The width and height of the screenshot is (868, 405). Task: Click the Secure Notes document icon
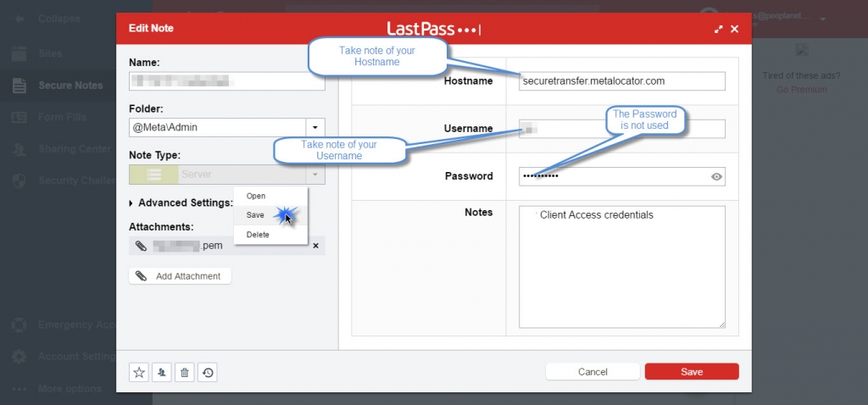click(19, 86)
